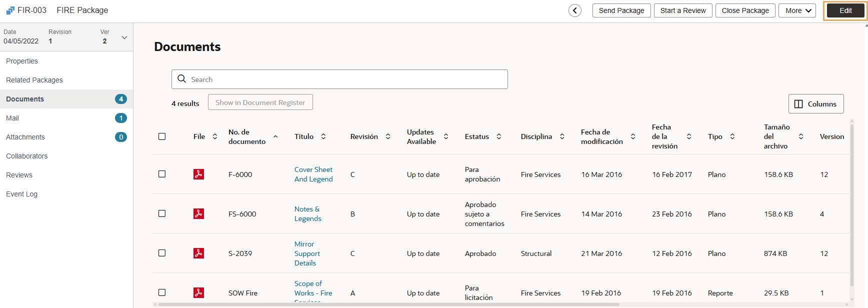Check the select-all documents checkbox
The image size is (868, 308).
[162, 136]
